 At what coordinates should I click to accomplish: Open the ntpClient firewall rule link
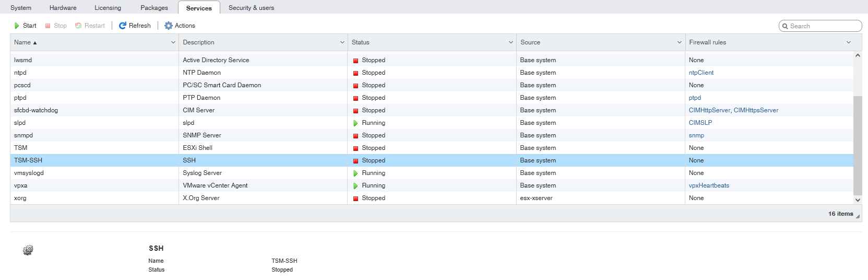click(701, 73)
